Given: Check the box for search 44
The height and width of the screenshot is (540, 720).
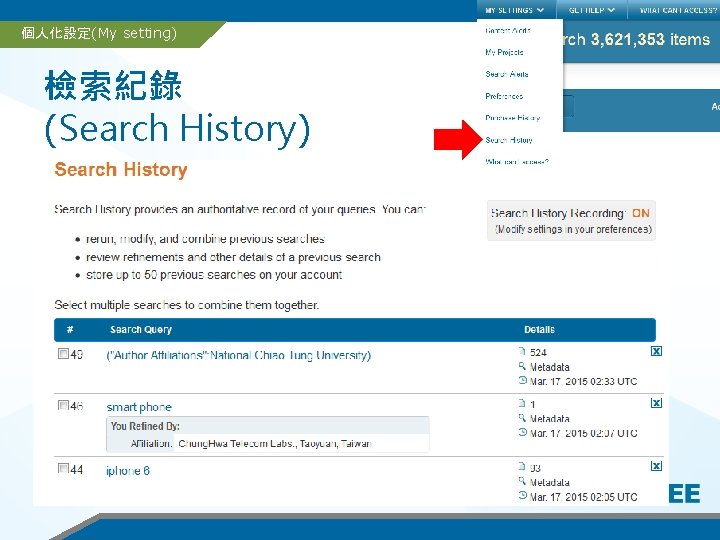Looking at the screenshot, I should (63, 468).
